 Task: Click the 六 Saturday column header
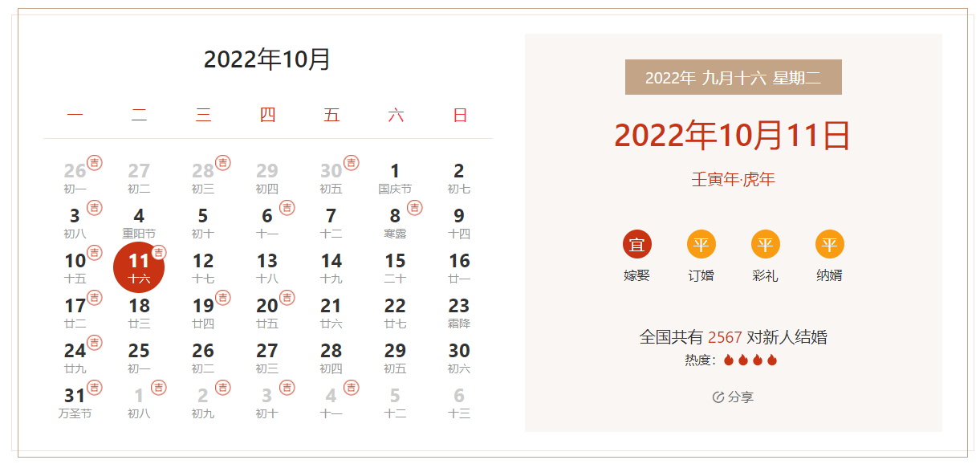[396, 115]
